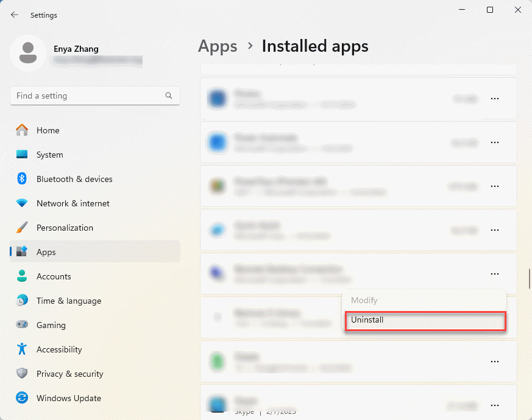Select Uninstall from the context menu

425,320
